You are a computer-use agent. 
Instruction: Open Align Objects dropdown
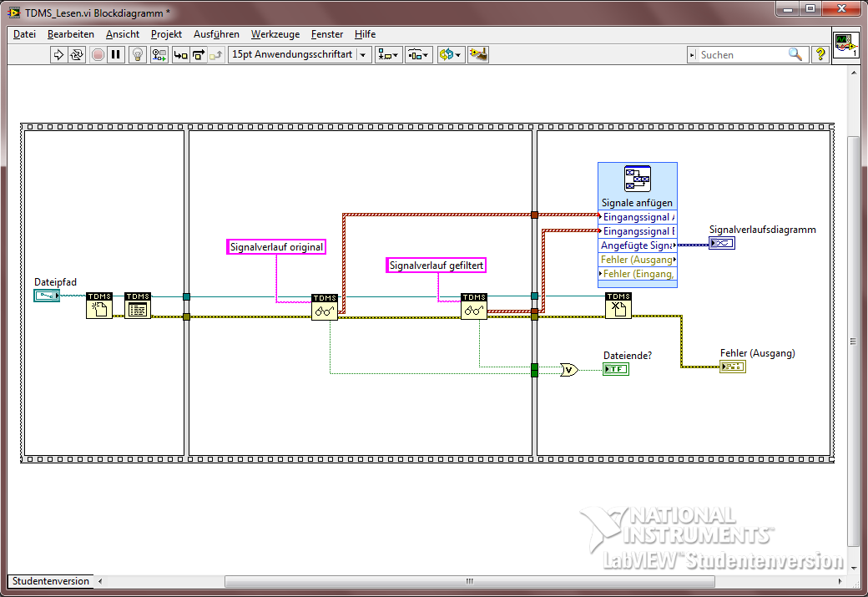389,54
